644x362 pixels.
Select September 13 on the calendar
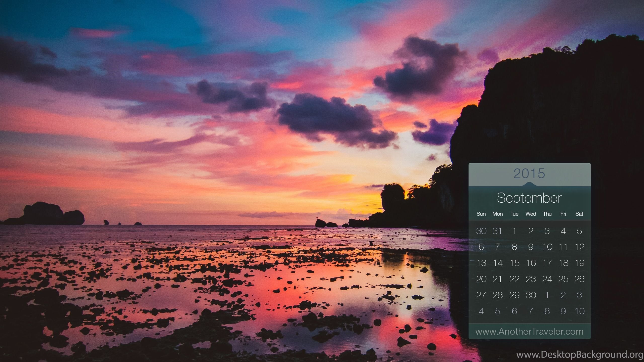[481, 263]
